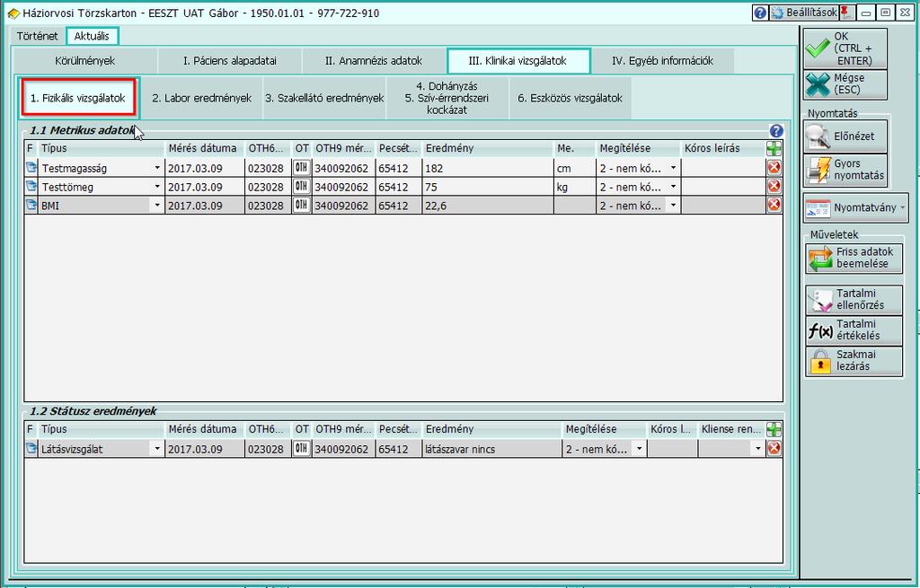Edit BMI result 22,6
This screenshot has width=920, height=588.
[x=488, y=206]
